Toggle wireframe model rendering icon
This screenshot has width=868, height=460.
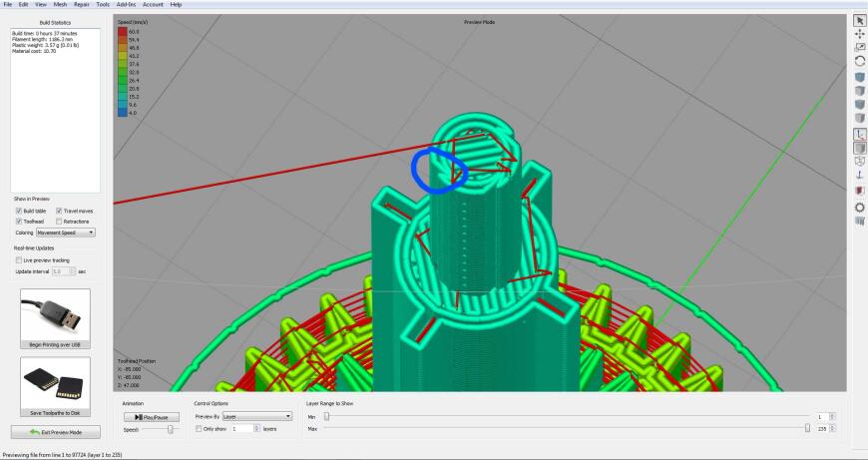[859, 161]
